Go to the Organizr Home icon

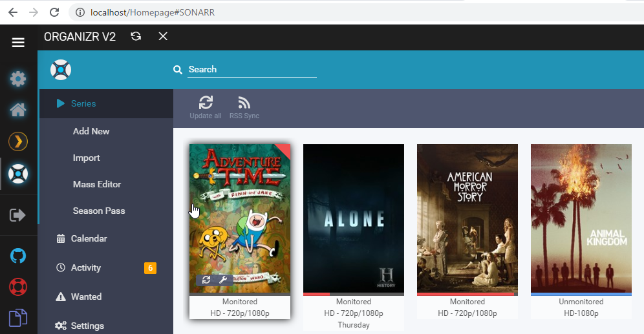click(18, 110)
